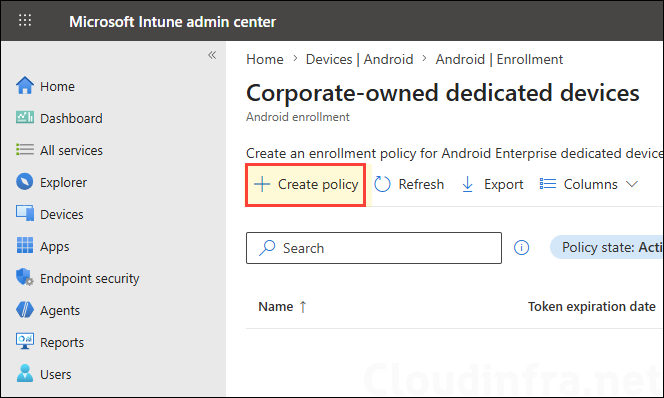Focus the Search input field

coord(374,248)
